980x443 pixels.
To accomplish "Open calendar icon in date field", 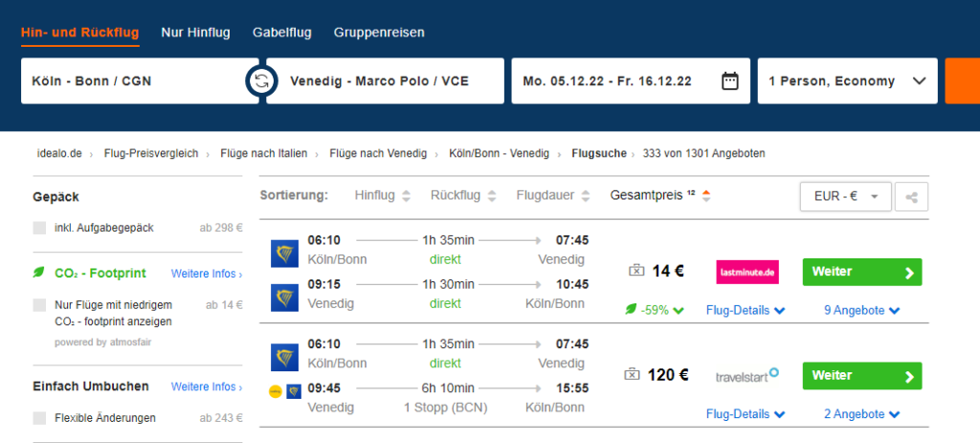I will pos(729,81).
